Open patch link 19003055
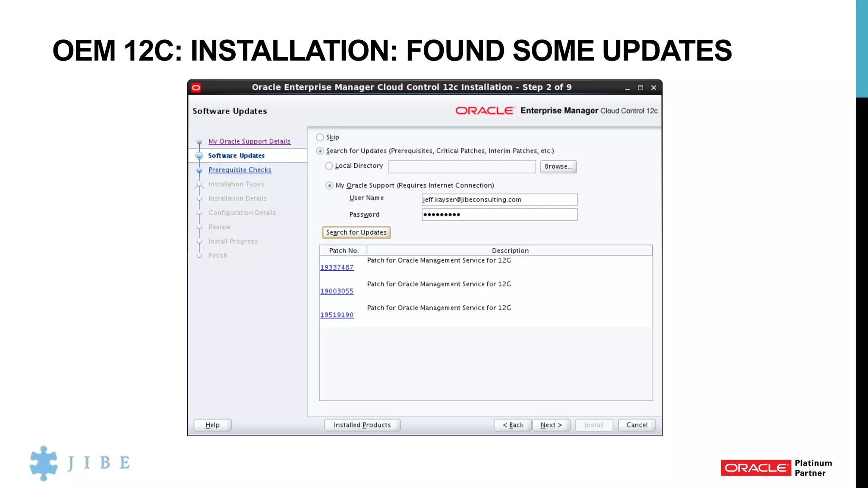 pyautogui.click(x=337, y=291)
